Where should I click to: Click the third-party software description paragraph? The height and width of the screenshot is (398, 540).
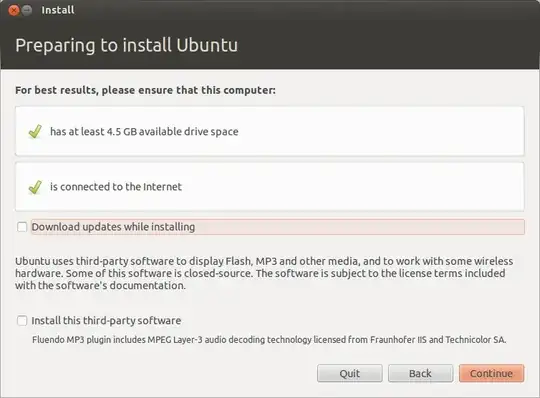tap(264, 273)
